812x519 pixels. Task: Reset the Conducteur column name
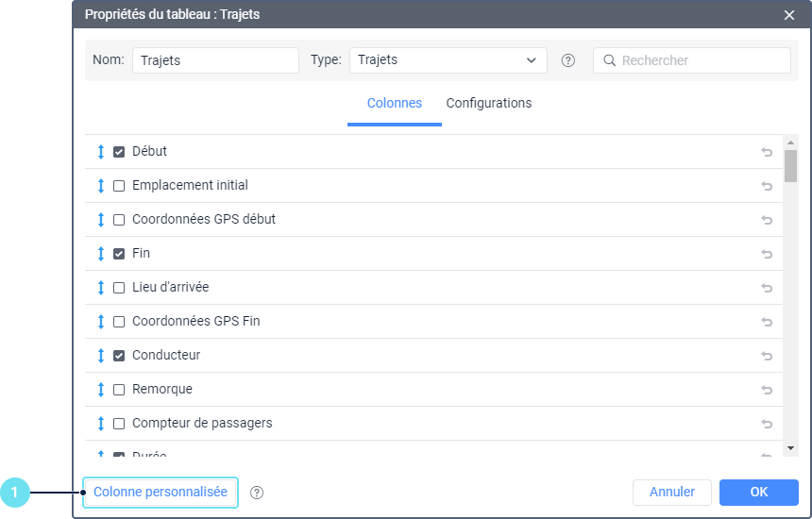767,356
